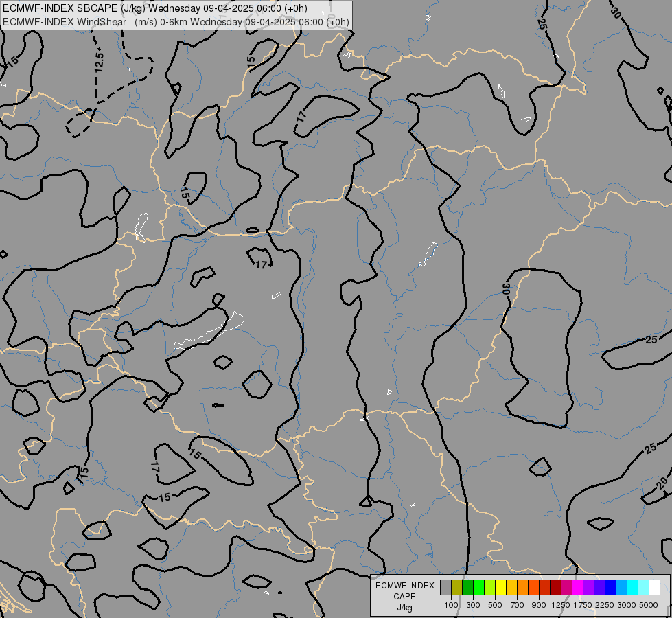This screenshot has height=618, width=672.
Task: Choose the golden amber legend swatch
Action: [x=511, y=588]
